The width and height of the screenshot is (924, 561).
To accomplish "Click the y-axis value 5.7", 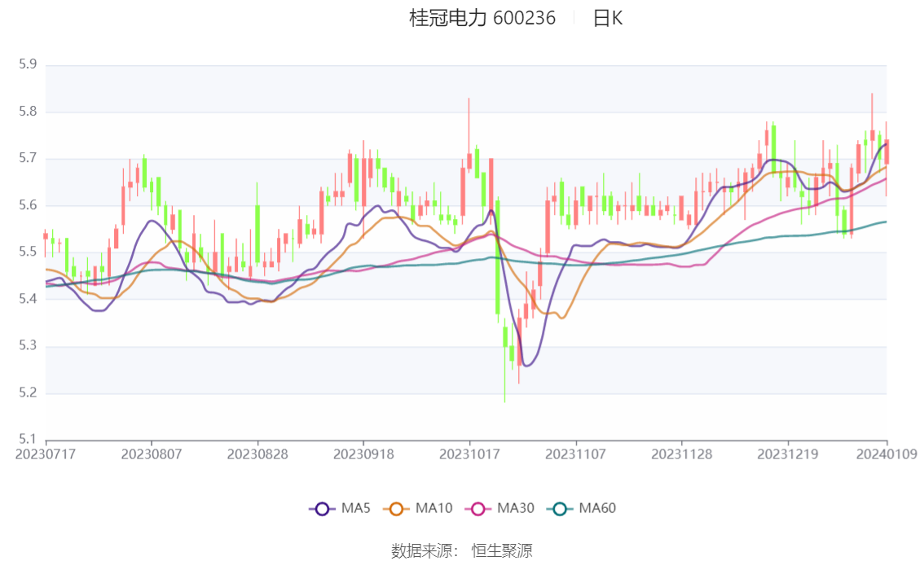I will [28, 158].
